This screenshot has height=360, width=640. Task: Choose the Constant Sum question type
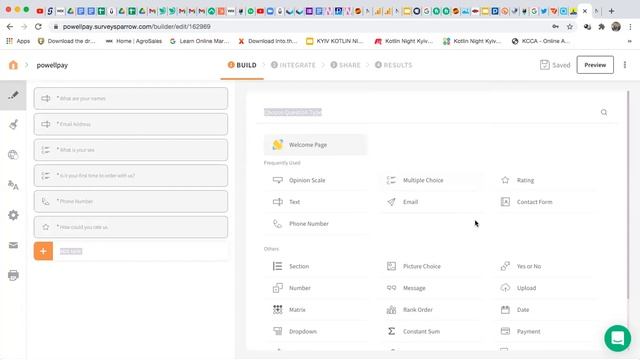431,331
